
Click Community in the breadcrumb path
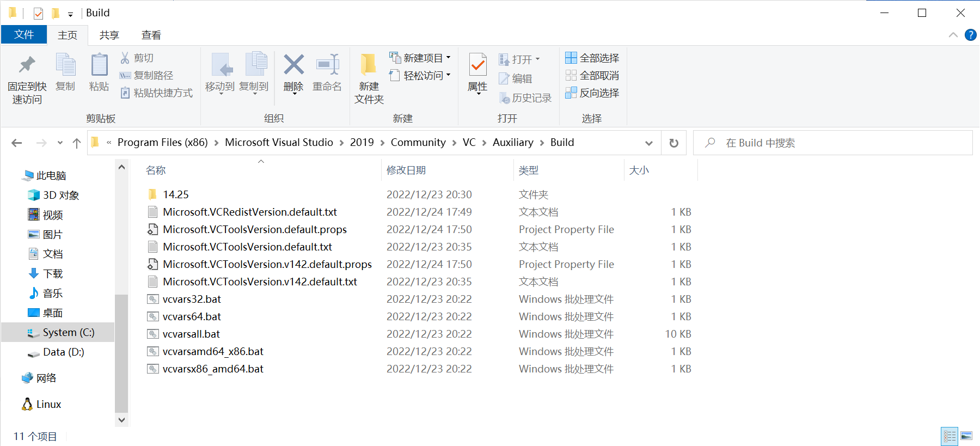click(418, 143)
